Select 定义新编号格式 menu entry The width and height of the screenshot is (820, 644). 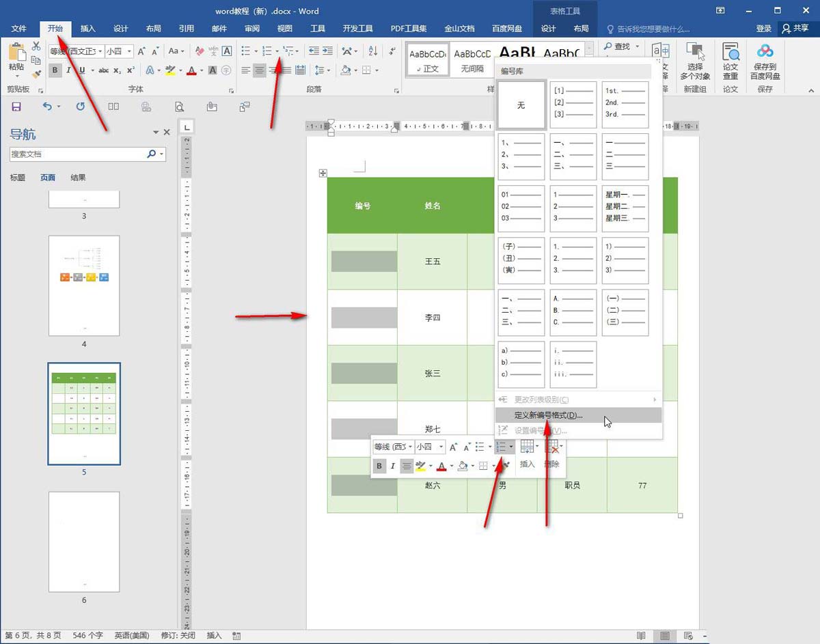[x=548, y=415]
